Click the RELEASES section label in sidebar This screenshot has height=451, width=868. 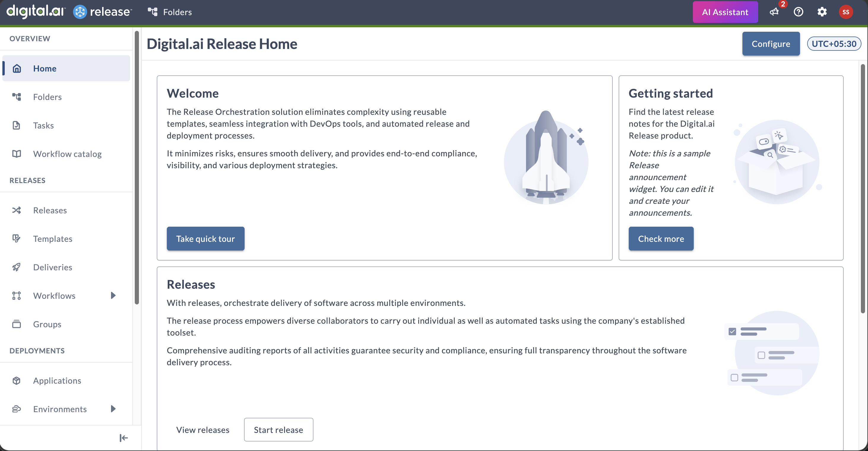(27, 180)
